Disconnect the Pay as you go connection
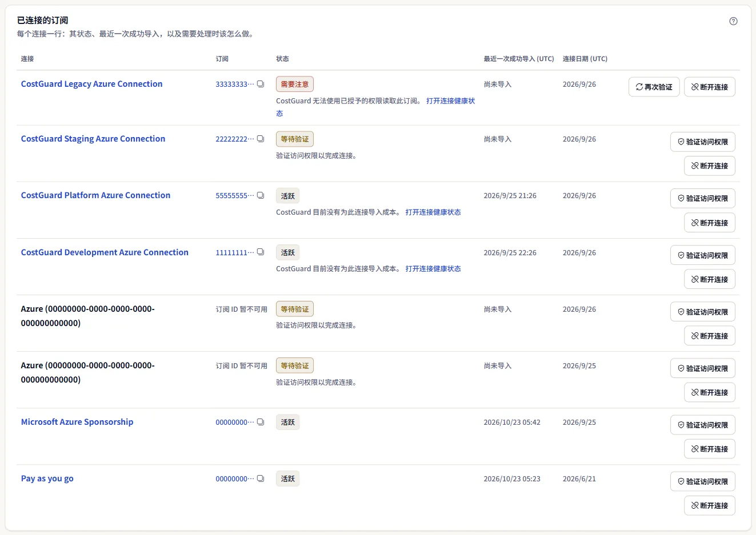 pyautogui.click(x=709, y=505)
